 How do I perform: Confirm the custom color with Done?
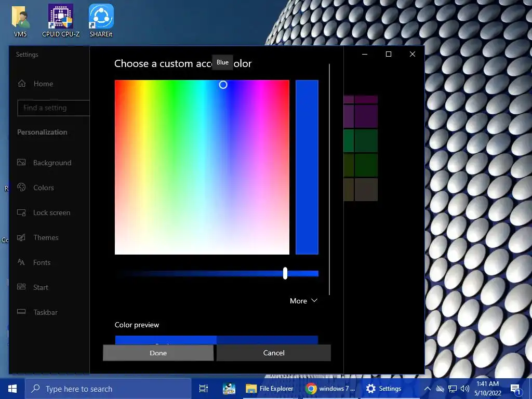158,353
